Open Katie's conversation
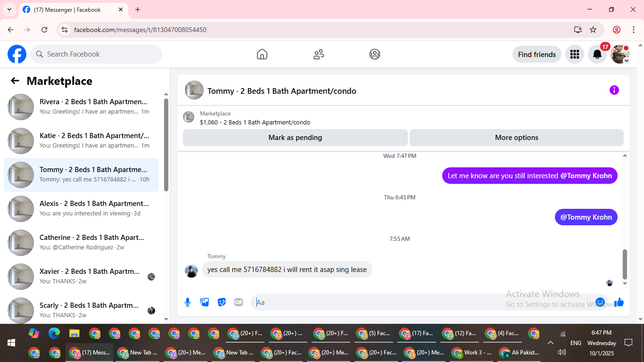The height and width of the screenshot is (362, 644). point(82,141)
